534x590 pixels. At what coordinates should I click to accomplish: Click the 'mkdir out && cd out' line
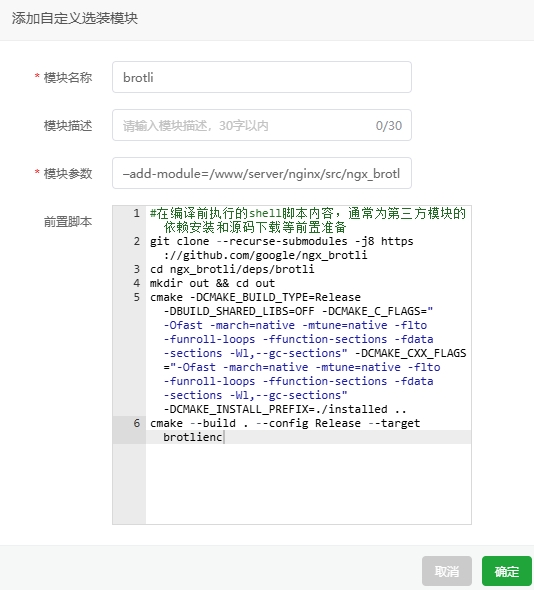point(212,283)
